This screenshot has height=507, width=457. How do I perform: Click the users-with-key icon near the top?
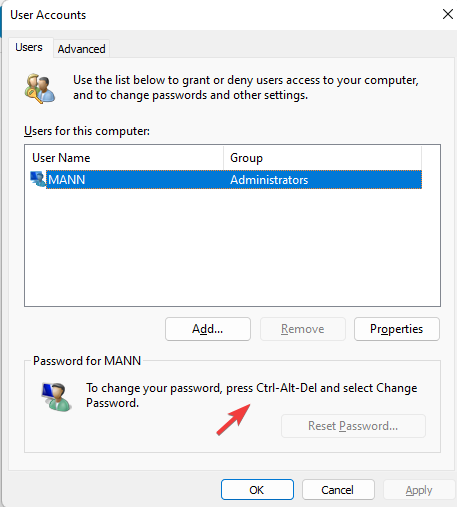40,88
